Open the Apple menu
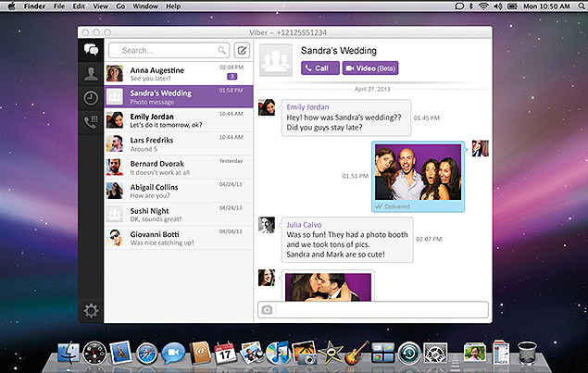The image size is (588, 373). click(x=12, y=6)
